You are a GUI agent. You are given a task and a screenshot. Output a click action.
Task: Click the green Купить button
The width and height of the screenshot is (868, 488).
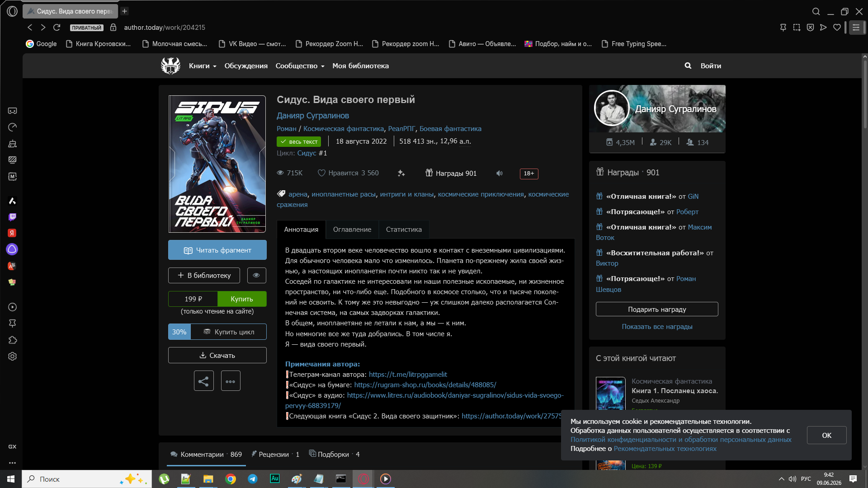click(242, 299)
